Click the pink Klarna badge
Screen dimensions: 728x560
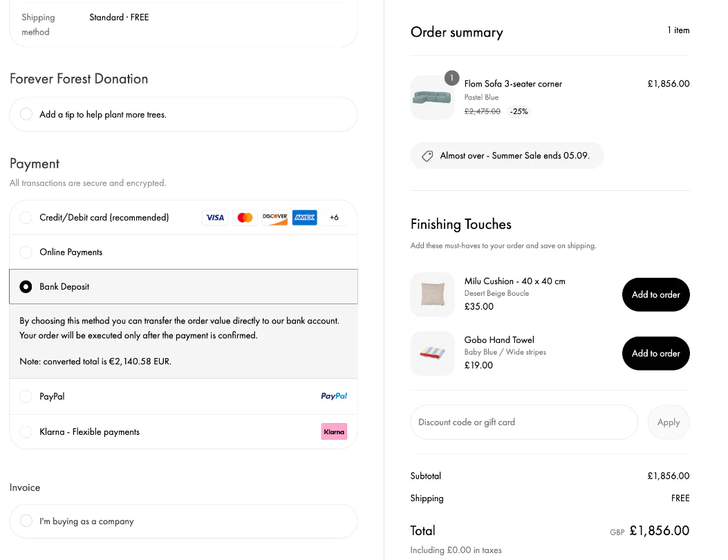[334, 431]
